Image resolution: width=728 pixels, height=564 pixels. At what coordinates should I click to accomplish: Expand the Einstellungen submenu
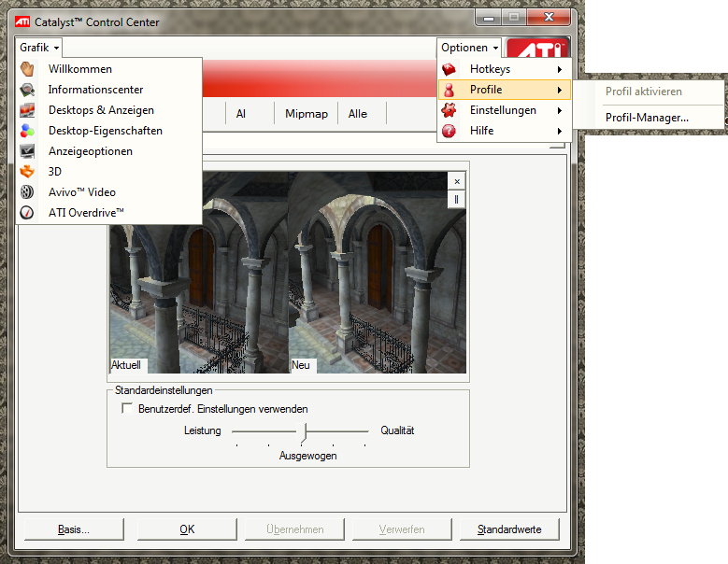tap(503, 110)
